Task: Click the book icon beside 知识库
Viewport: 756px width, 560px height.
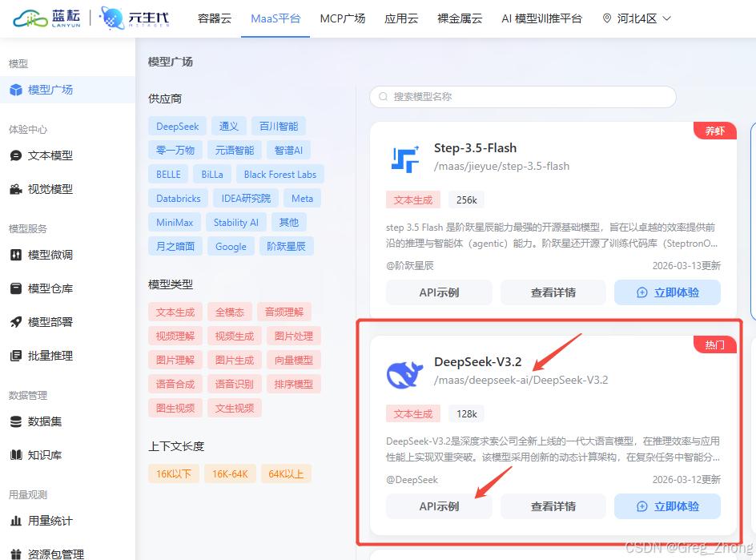Action: (x=16, y=455)
